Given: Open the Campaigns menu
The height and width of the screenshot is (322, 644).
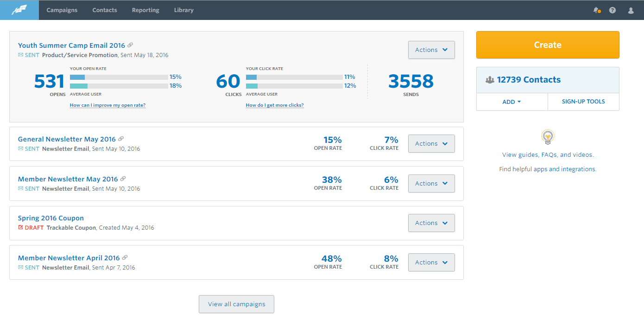Looking at the screenshot, I should pos(62,10).
